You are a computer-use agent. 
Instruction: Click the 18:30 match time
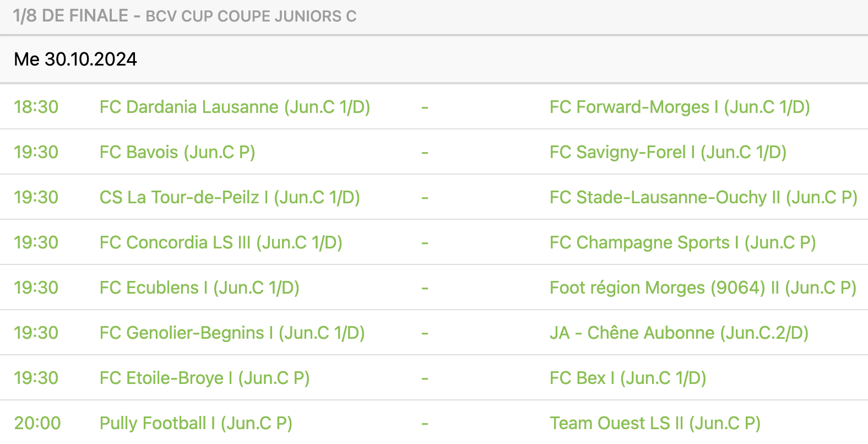(x=36, y=107)
